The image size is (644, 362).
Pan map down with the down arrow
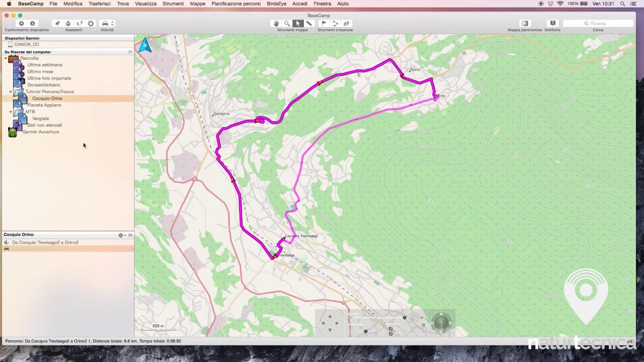pyautogui.click(x=330, y=330)
